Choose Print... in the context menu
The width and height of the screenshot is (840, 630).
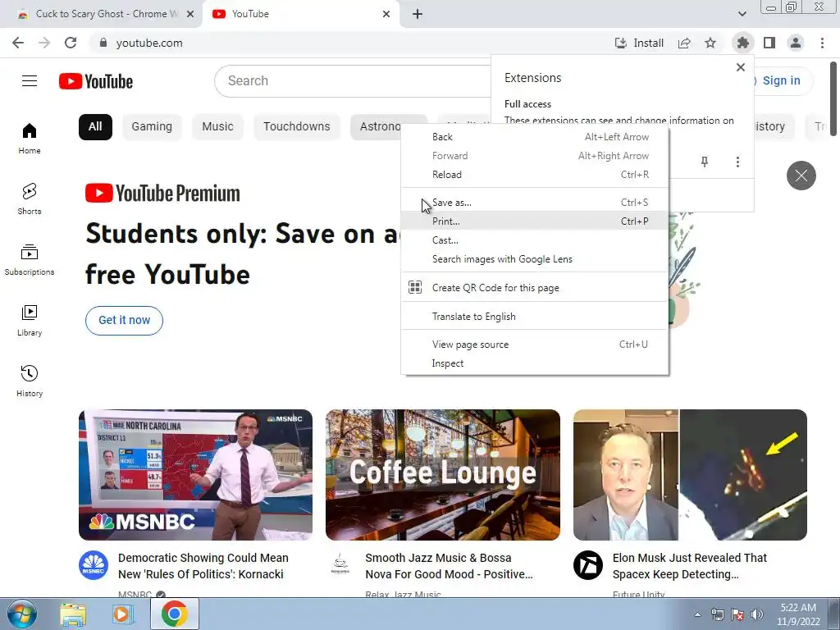click(x=535, y=221)
